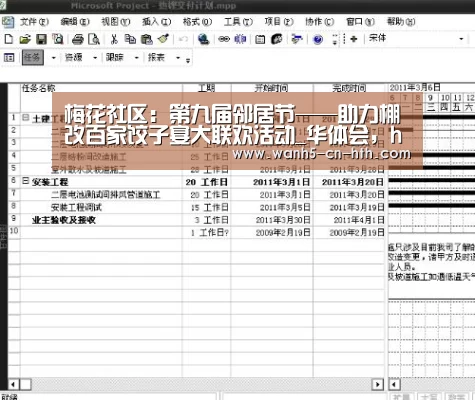Save the project with the floppy icon

point(41,39)
